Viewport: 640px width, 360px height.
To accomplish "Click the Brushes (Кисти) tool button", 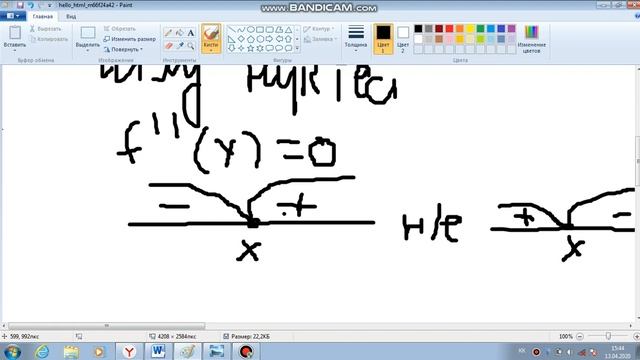I will 211,38.
